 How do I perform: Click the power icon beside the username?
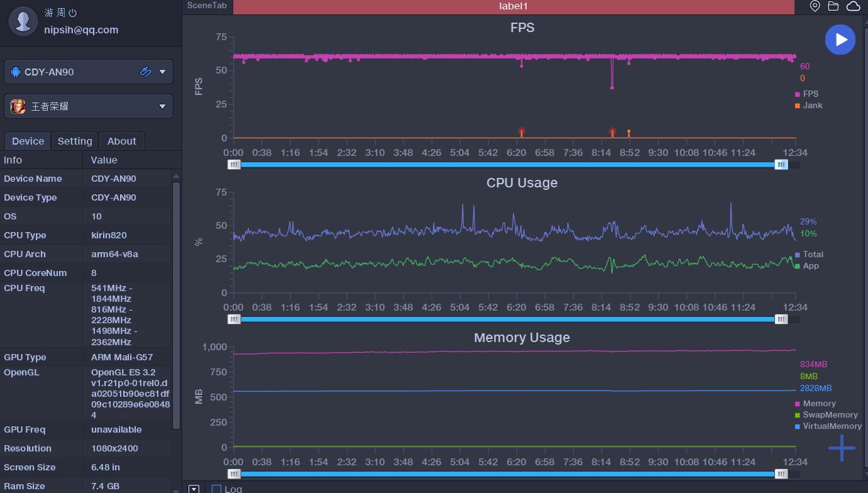coord(72,13)
